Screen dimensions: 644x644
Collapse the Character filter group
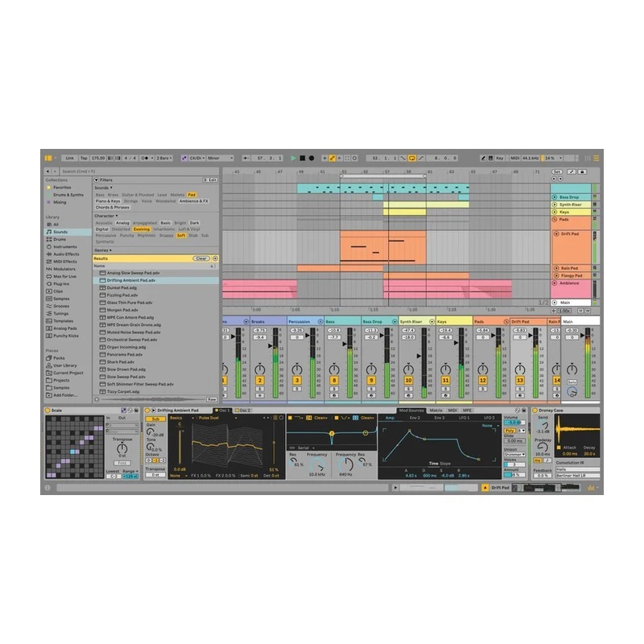[x=106, y=216]
